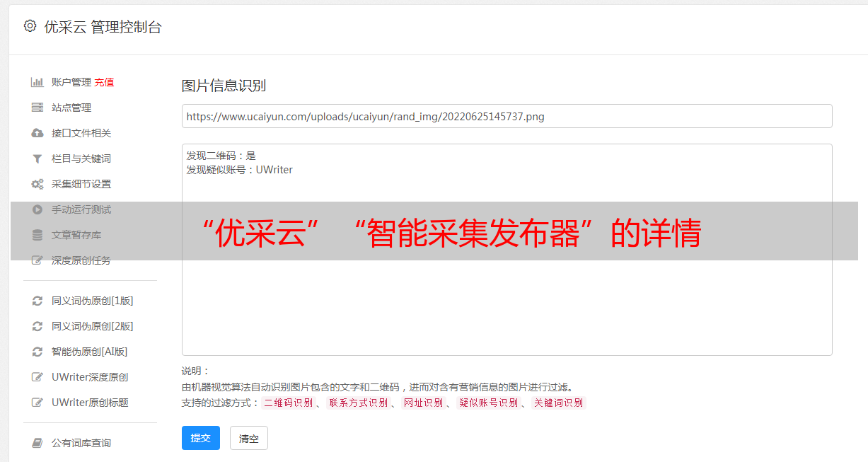Click the 联系方式识别 tag
Screen dimensions: 868x462
(357, 403)
